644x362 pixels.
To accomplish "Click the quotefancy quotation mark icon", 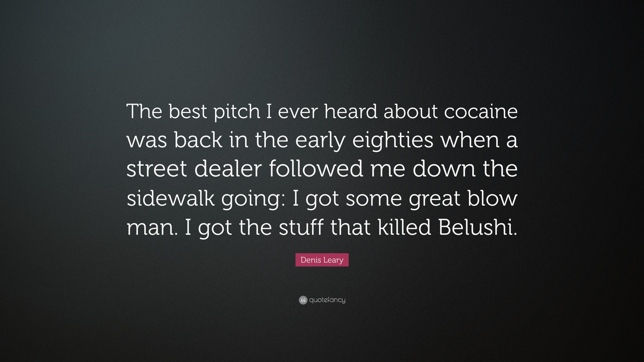I will pyautogui.click(x=303, y=300).
